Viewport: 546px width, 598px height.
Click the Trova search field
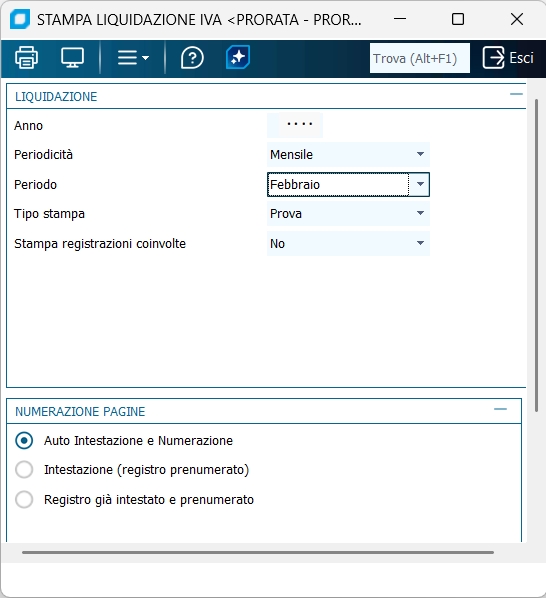420,58
